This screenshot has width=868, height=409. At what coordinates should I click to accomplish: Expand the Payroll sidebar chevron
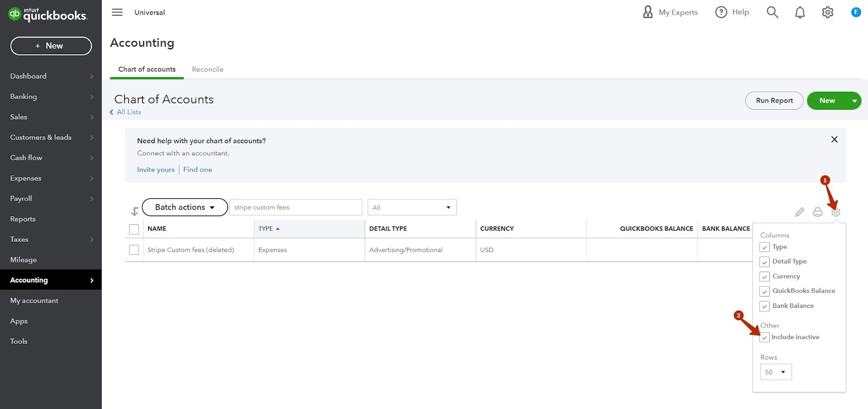pos(92,199)
